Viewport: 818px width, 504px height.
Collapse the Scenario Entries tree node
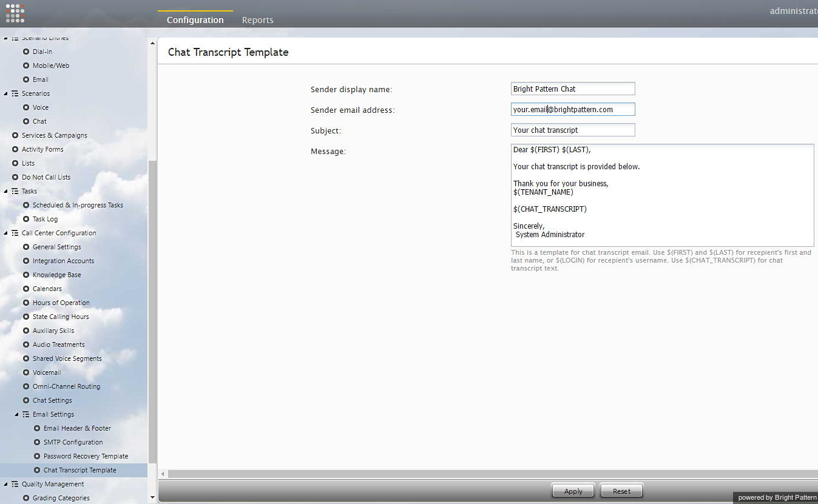(6, 38)
